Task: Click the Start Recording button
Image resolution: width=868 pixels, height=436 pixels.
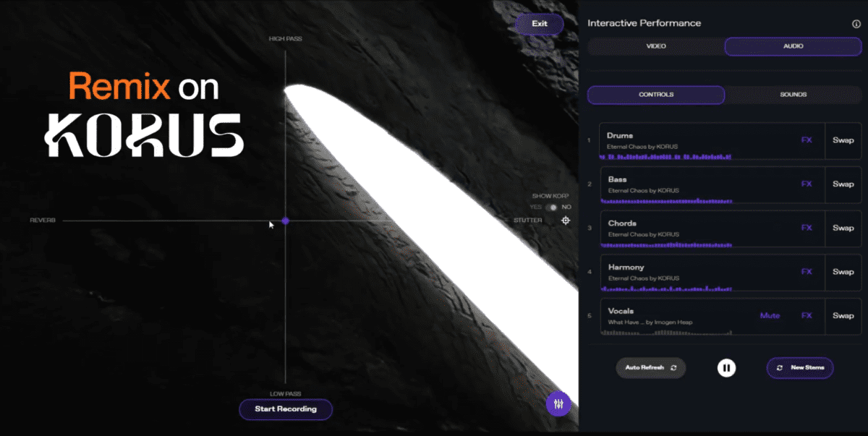Action: (286, 409)
